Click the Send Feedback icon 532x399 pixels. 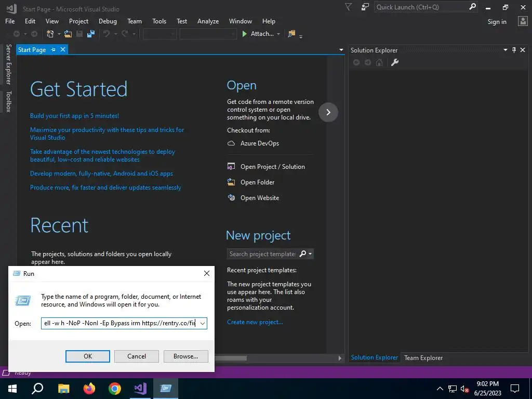tap(365, 7)
